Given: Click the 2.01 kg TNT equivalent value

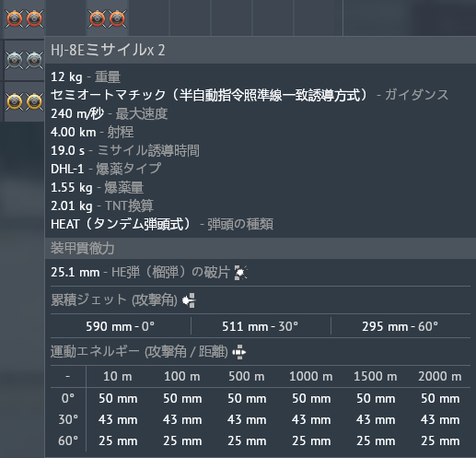Looking at the screenshot, I should point(72,206).
